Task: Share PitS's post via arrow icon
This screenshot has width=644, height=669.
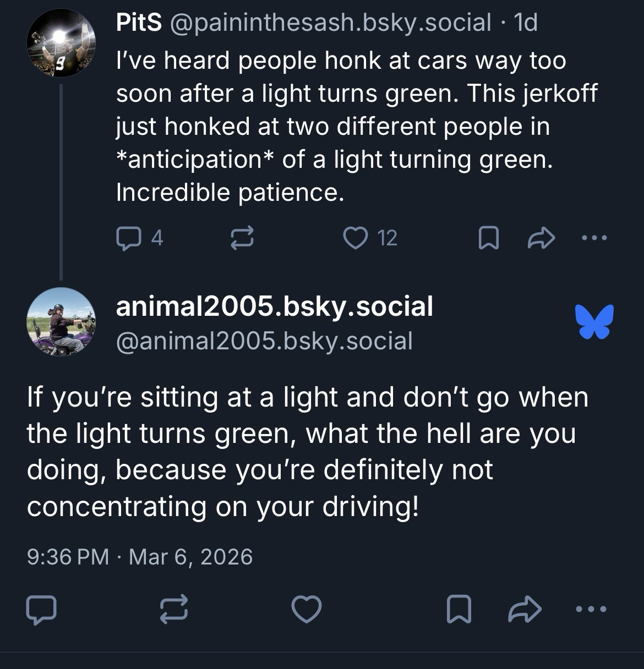Action: [x=541, y=238]
